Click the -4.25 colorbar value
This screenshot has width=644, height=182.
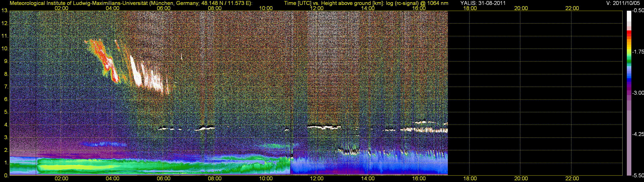point(638,134)
